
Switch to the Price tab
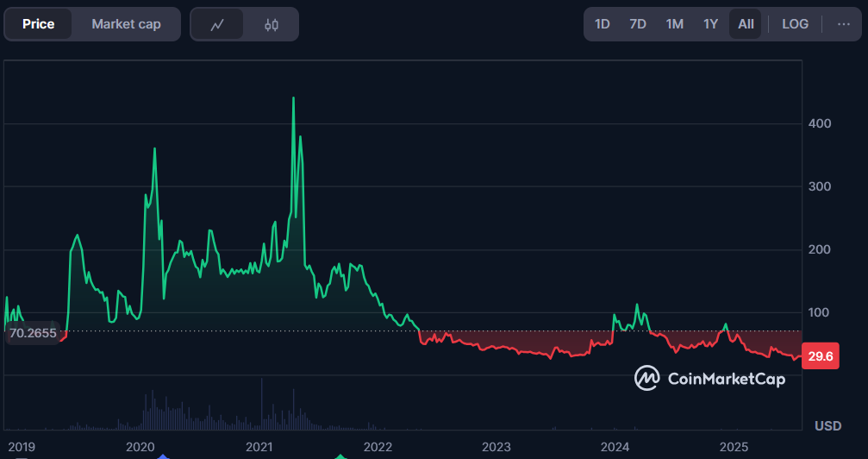coord(38,24)
